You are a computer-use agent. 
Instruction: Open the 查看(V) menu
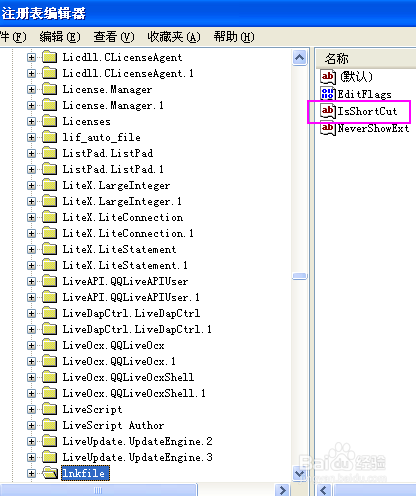click(114, 37)
